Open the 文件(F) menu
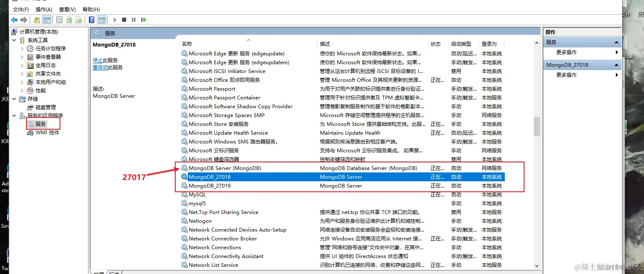This screenshot has height=274, width=644. (x=21, y=9)
